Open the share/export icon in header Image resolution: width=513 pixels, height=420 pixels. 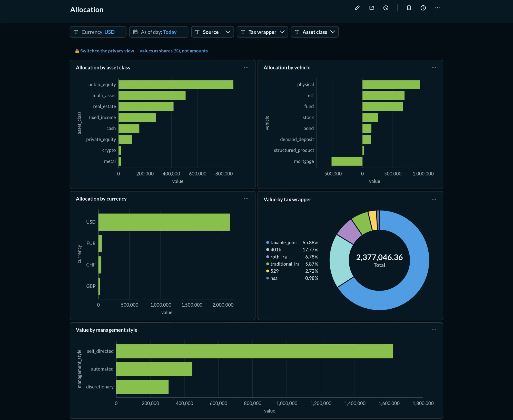coord(371,8)
